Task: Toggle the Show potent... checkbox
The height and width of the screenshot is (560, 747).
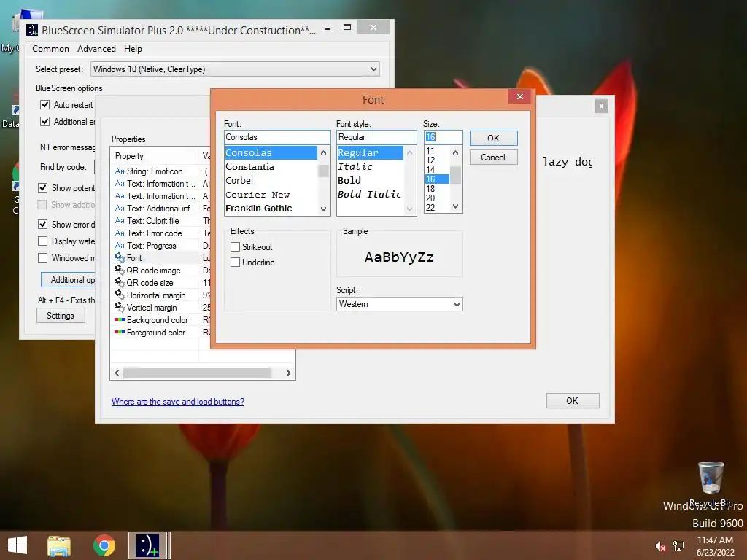Action: click(42, 187)
